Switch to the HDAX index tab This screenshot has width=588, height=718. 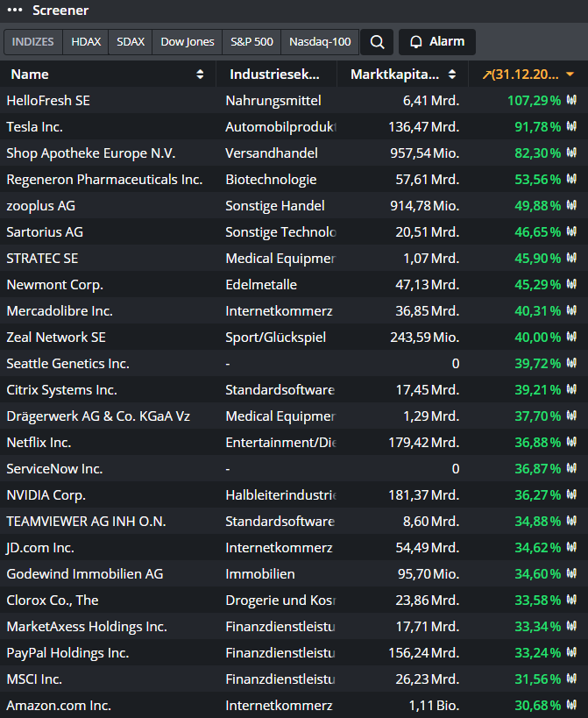[86, 42]
